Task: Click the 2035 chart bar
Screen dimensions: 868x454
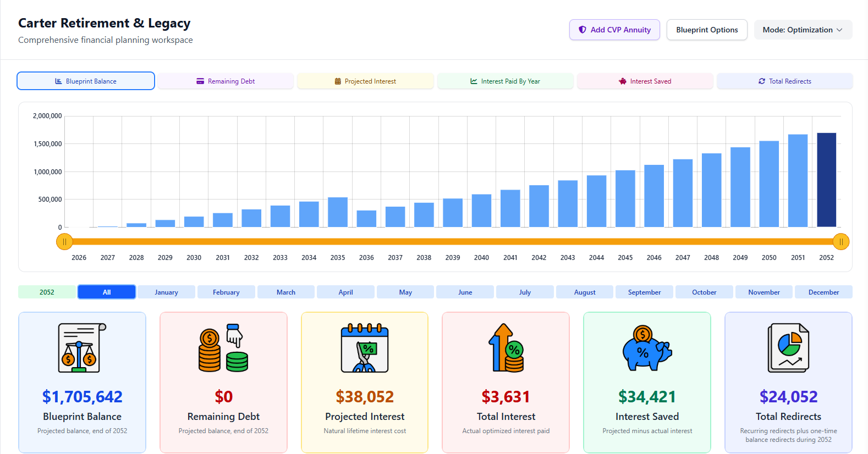Action: click(338, 212)
